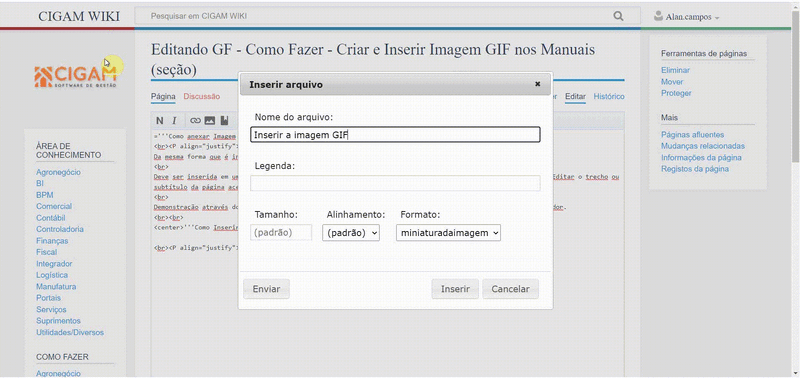Viewport: 800px width, 378px height.
Task: Click the reference bookmark icon in editor toolbar
Action: coord(224,121)
